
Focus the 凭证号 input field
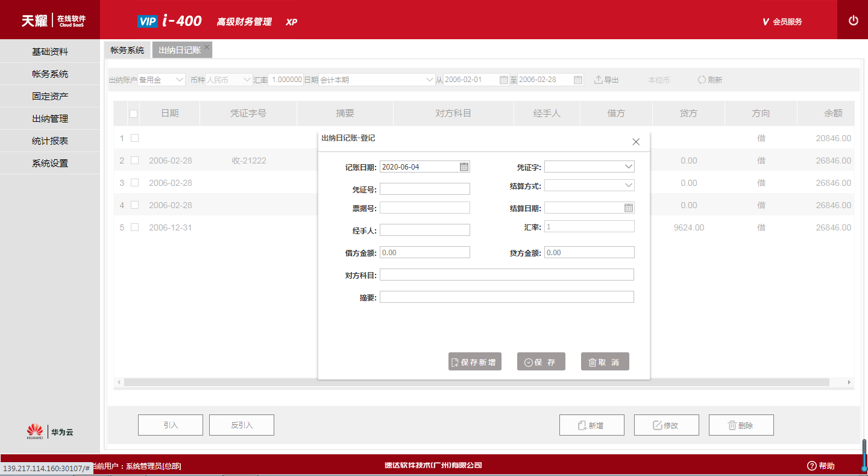(425, 189)
